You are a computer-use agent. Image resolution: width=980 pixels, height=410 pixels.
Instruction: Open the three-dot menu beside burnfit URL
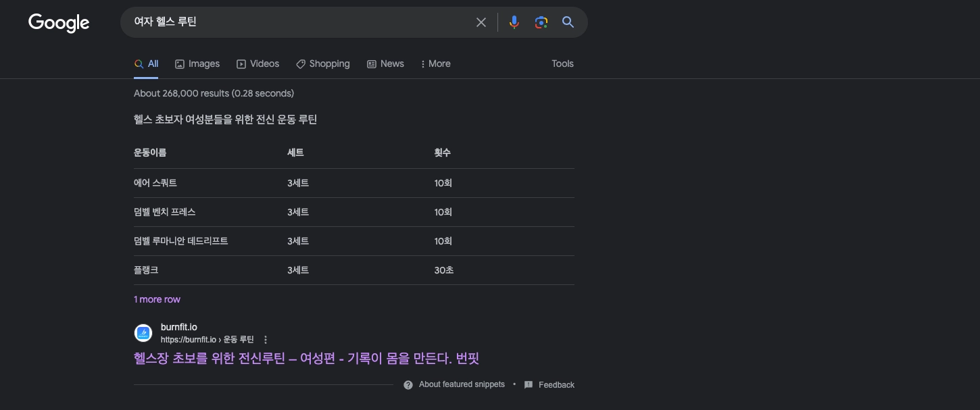coord(266,340)
